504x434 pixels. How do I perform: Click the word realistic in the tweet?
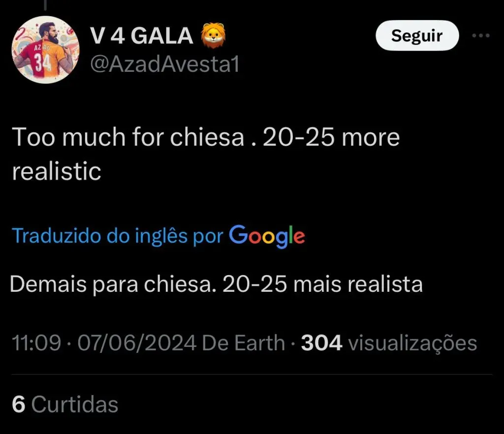tap(57, 171)
